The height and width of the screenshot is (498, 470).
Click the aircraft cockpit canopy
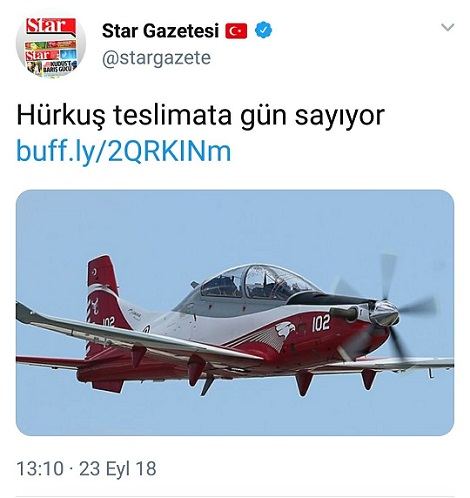click(255, 283)
